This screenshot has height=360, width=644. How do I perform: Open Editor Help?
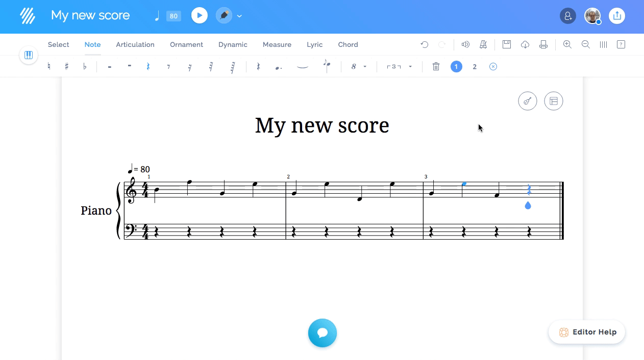point(587,332)
